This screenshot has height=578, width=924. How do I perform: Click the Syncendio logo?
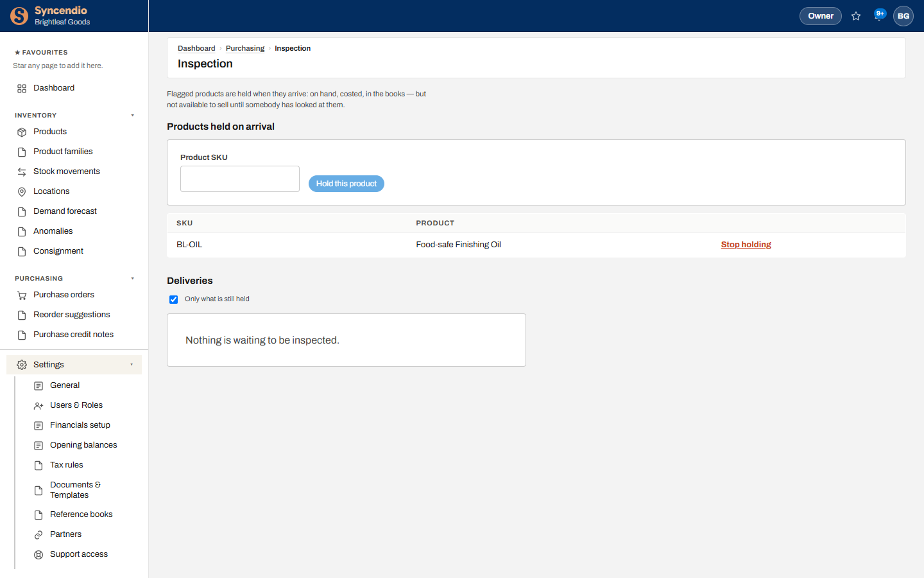tap(19, 15)
